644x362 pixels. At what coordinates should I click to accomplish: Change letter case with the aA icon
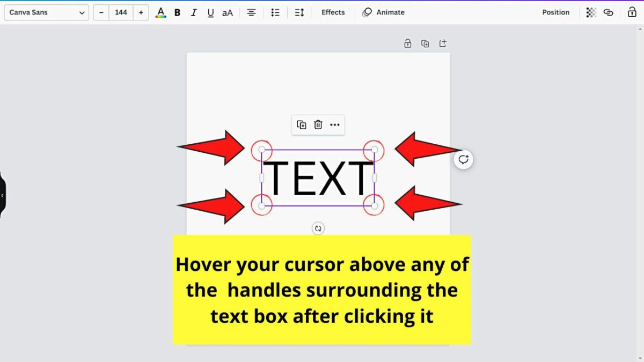pos(227,12)
